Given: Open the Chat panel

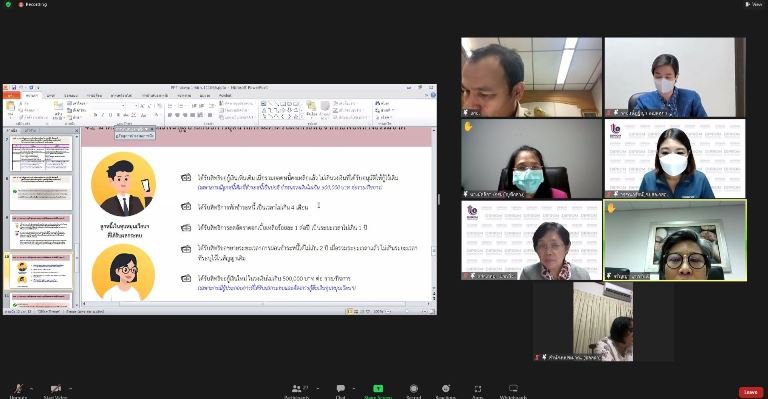Looking at the screenshot, I should pyautogui.click(x=340, y=390).
